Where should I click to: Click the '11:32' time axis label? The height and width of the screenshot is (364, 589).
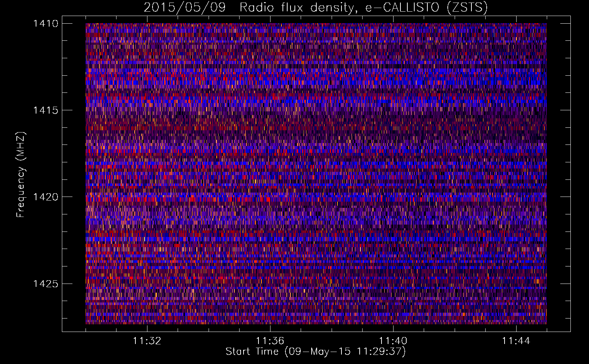coord(147,341)
